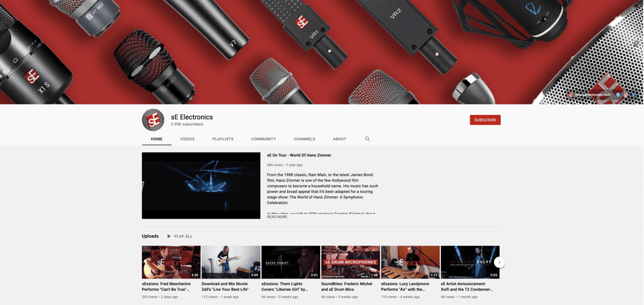
Task: Select the About tab
Action: click(x=340, y=139)
